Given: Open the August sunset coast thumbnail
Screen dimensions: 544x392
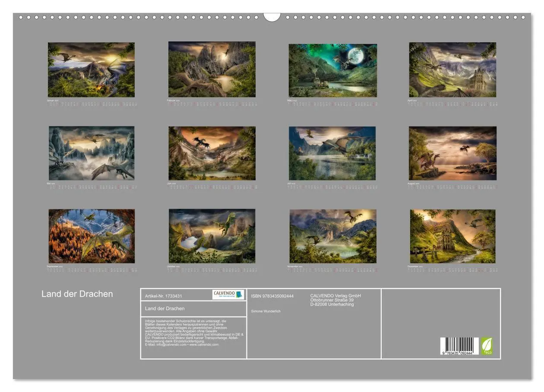Looking at the screenshot, I should 452,153.
